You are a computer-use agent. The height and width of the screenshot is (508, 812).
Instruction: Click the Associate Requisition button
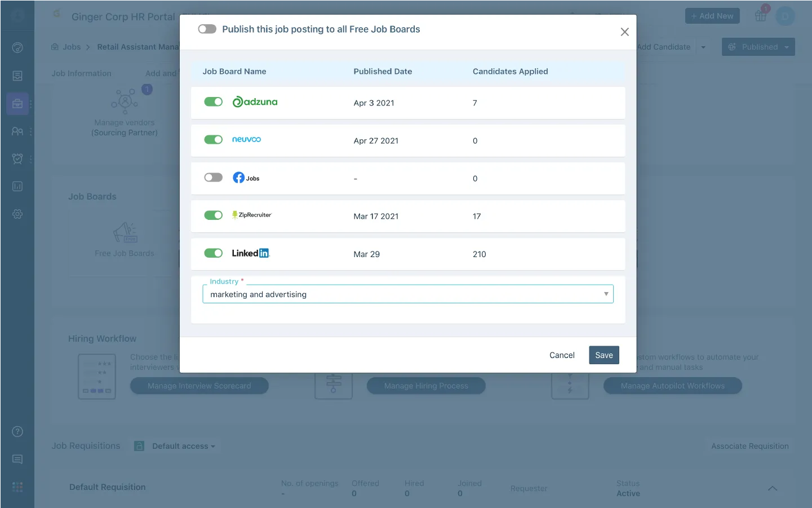pyautogui.click(x=749, y=446)
